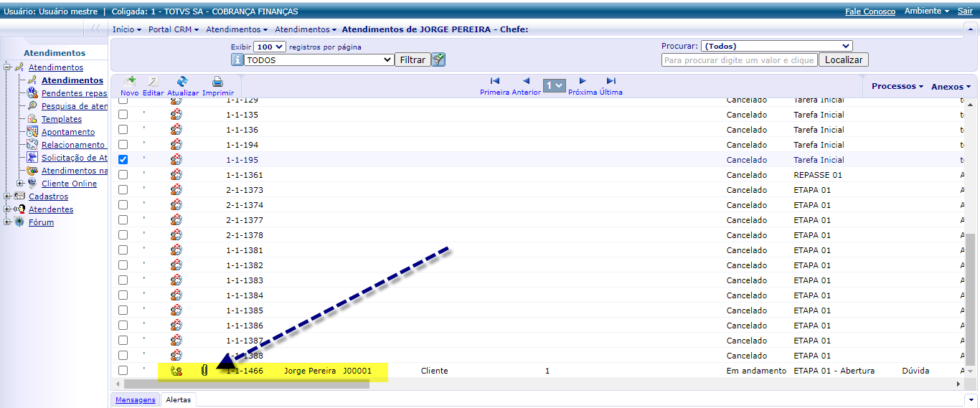Click the REPASSE 01 cell in row 1-1-1361
Image resolution: width=980 pixels, height=408 pixels.
pyautogui.click(x=818, y=175)
